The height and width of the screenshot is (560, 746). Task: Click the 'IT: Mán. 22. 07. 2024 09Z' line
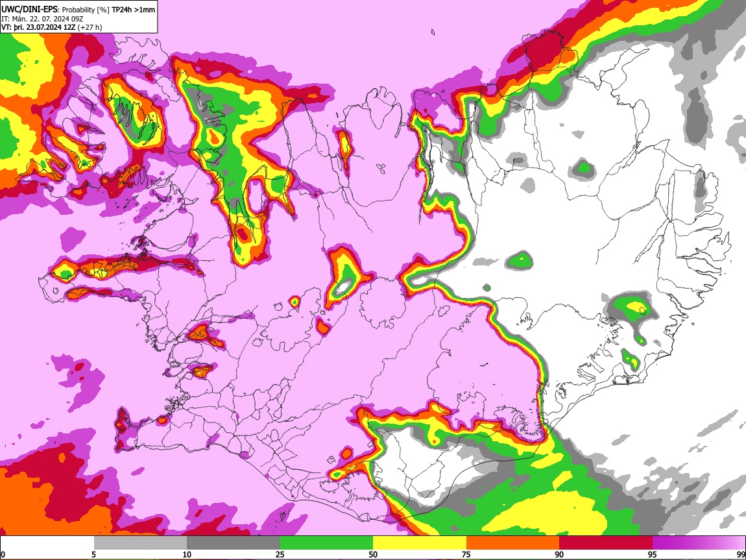pos(42,19)
